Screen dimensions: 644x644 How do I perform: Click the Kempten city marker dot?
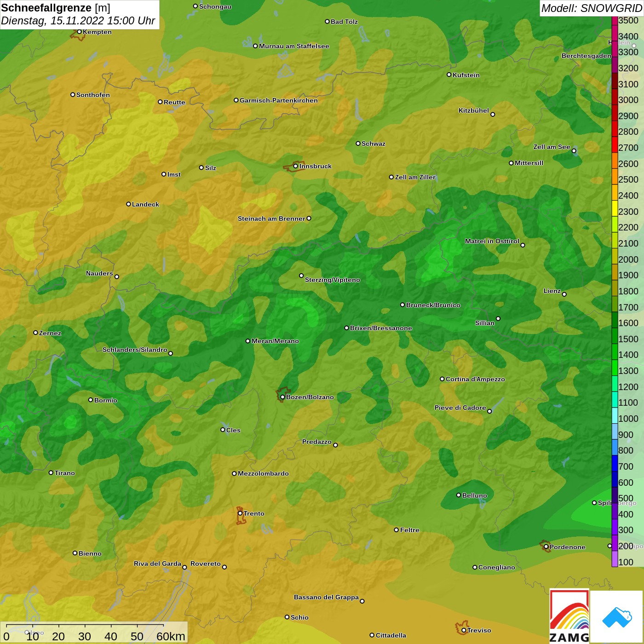click(x=79, y=32)
